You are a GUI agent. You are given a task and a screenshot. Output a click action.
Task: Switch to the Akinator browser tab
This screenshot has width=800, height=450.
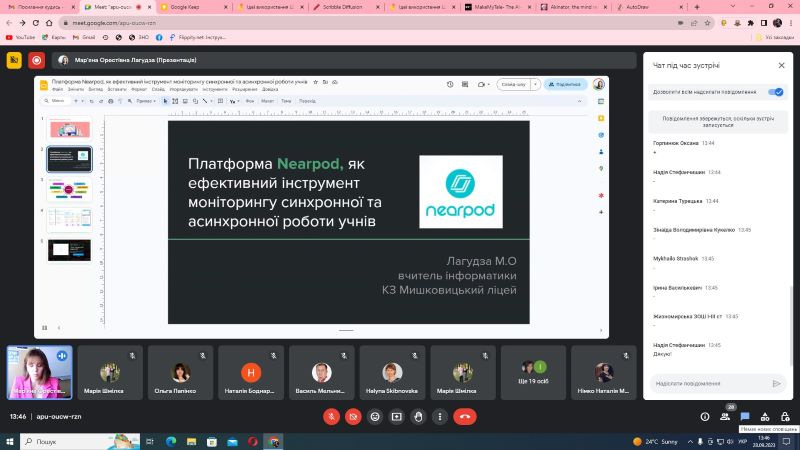point(574,7)
